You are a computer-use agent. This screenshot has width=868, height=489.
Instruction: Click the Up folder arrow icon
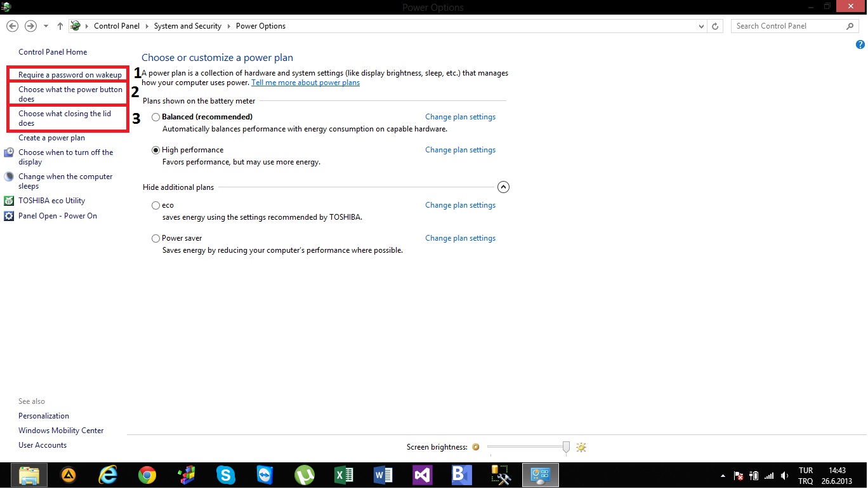[x=60, y=26]
